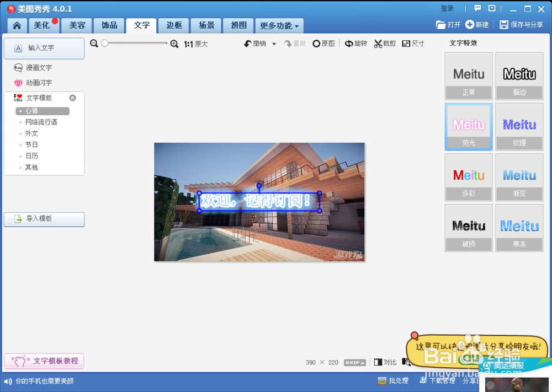The width and height of the screenshot is (552, 392).
Task: Select the 节日 category
Action: pos(31,144)
